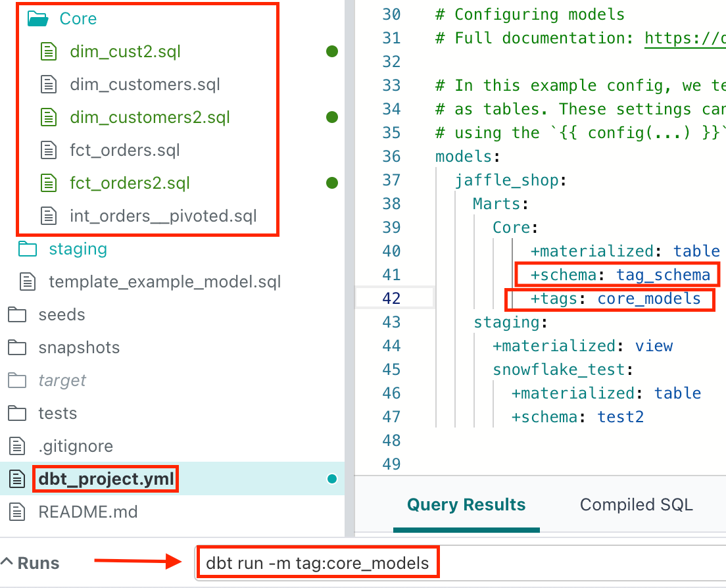Viewport: 726px width, 588px height.
Task: Click the staging folder icon
Action: pyautogui.click(x=26, y=249)
